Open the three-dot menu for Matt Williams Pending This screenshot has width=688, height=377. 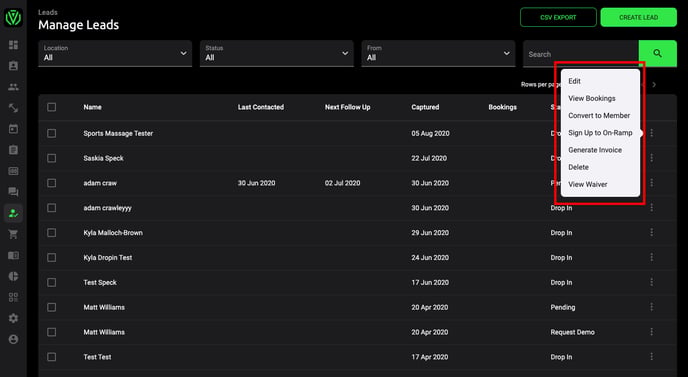[x=652, y=307]
